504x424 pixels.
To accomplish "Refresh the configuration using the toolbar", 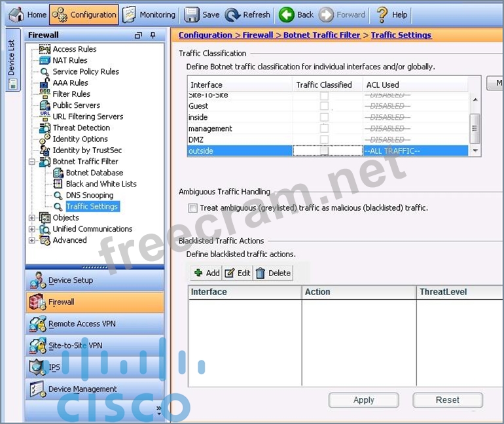I will [x=232, y=14].
